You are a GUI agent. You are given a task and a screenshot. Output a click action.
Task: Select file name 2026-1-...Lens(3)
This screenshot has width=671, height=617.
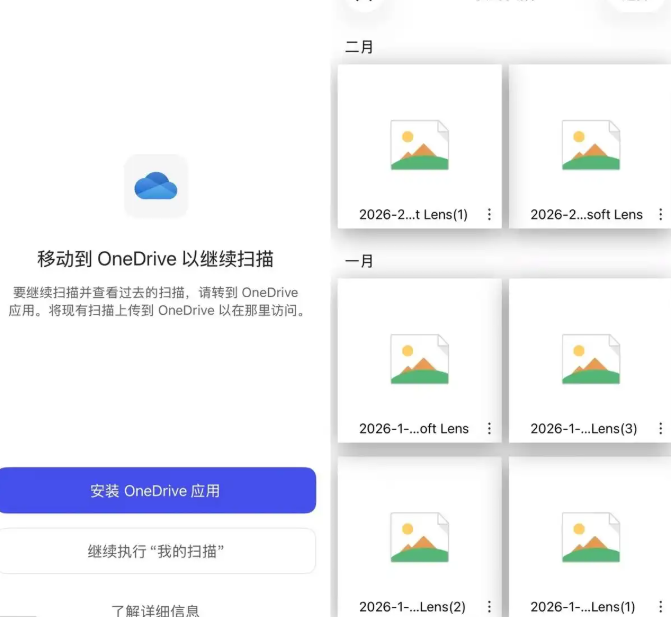pos(584,428)
